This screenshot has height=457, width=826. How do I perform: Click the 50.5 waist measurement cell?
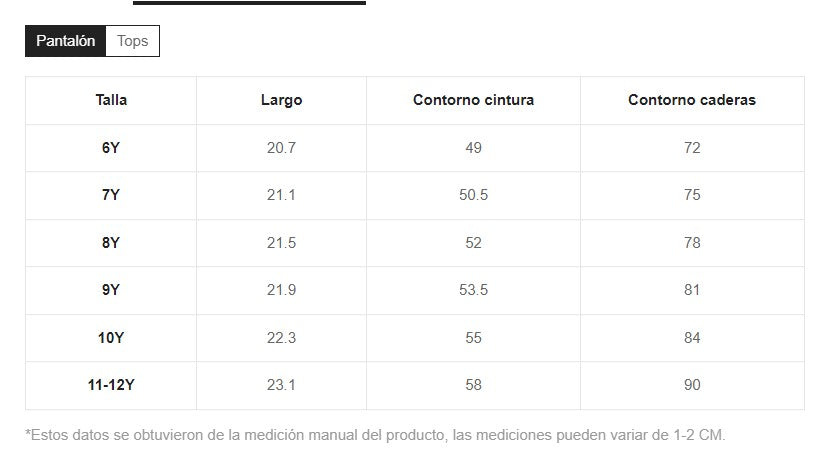[473, 195]
